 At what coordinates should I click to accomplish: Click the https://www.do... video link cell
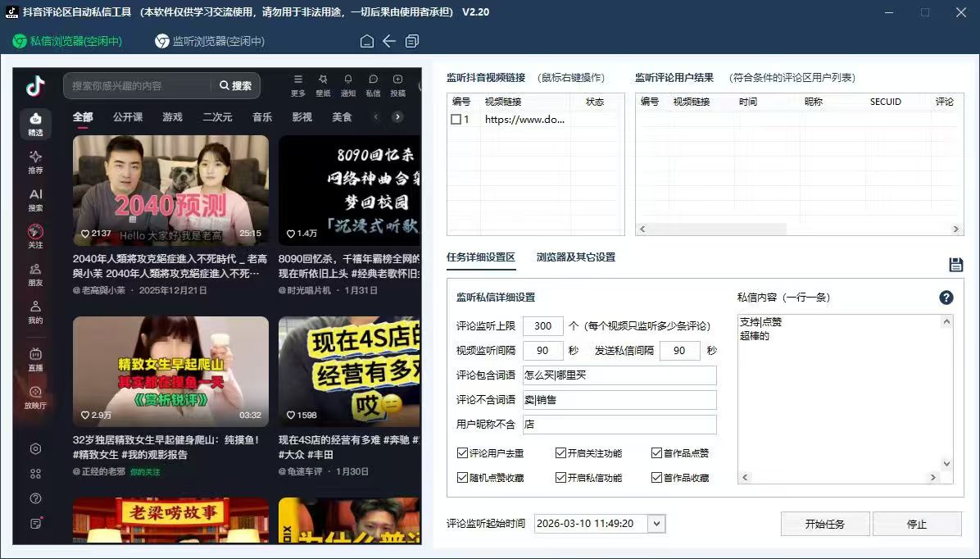(x=524, y=120)
